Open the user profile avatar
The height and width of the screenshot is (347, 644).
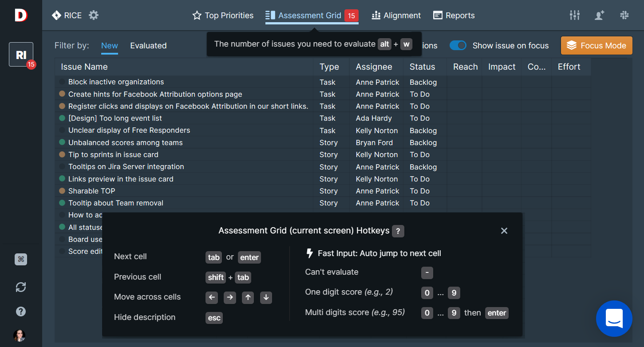point(19,335)
